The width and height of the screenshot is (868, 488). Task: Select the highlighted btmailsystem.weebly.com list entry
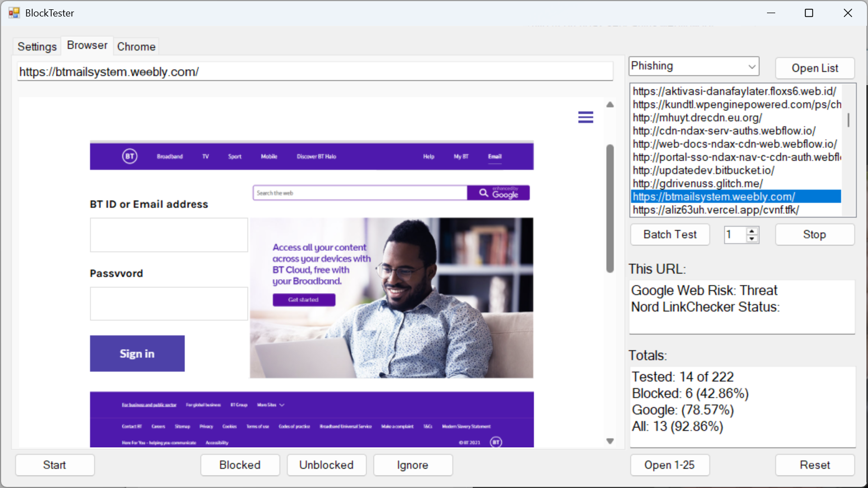click(736, 197)
